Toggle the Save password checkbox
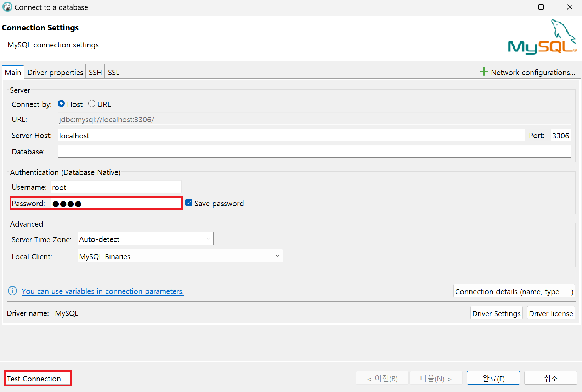Viewport: 582px width, 392px height. tap(189, 203)
